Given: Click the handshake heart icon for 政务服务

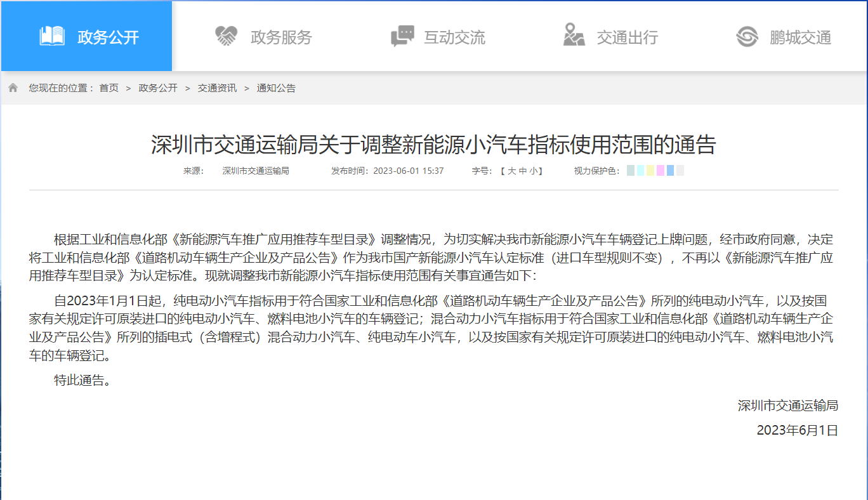Looking at the screenshot, I should pyautogui.click(x=226, y=36).
